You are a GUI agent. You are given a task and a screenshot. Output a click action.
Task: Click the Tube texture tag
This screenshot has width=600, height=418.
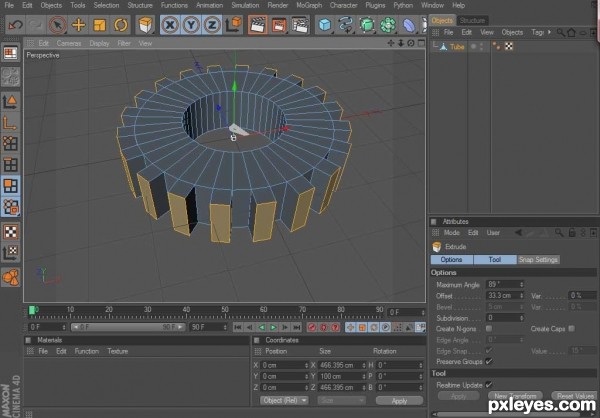coord(509,46)
